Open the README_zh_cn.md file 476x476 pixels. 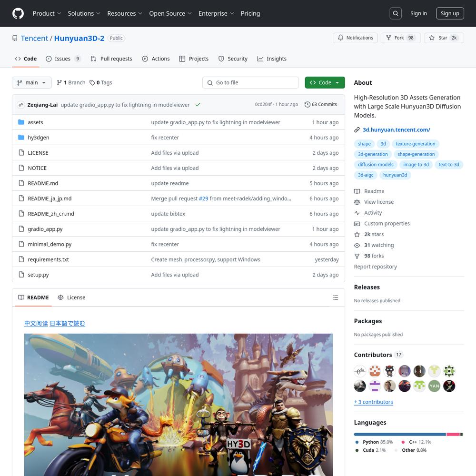click(51, 214)
